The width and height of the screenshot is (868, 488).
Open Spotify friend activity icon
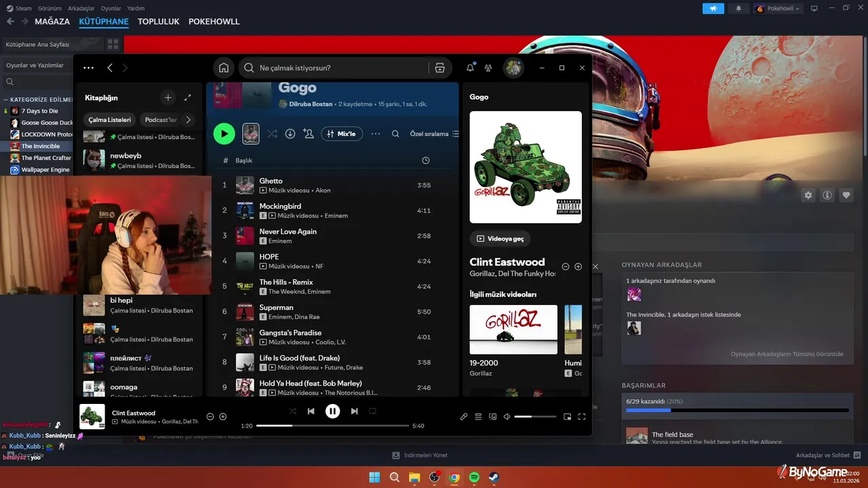pyautogui.click(x=488, y=68)
